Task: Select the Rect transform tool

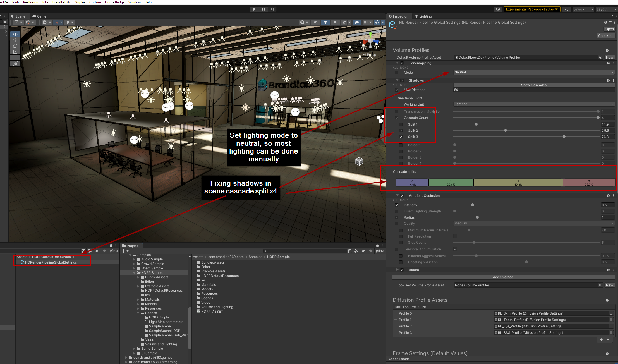Action: click(15, 58)
